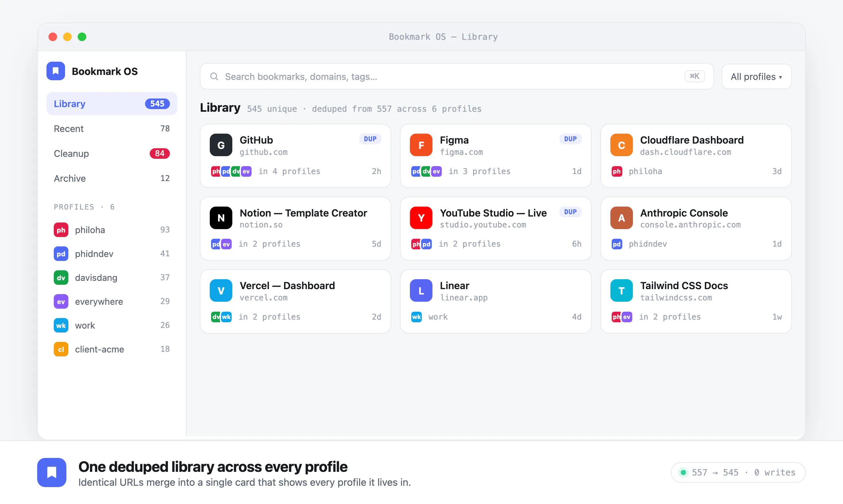This screenshot has width=843, height=504.
Task: Click the Vercel 'V' favicon
Action: coord(221,290)
